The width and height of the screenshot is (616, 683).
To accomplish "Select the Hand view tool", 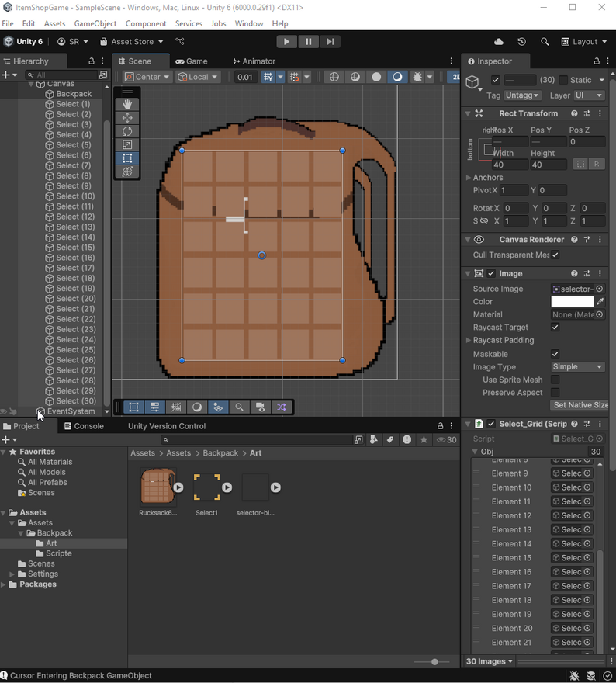I will point(127,104).
